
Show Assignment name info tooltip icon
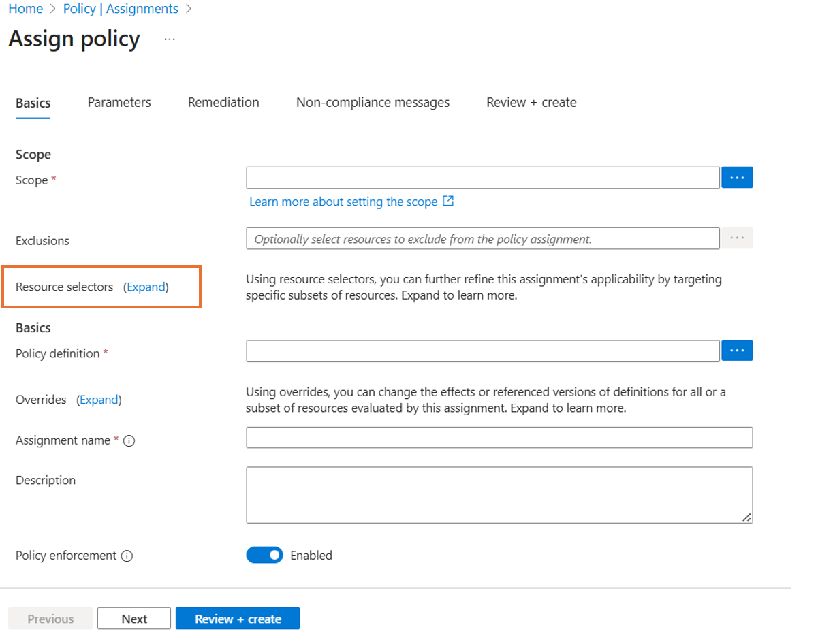(x=129, y=441)
